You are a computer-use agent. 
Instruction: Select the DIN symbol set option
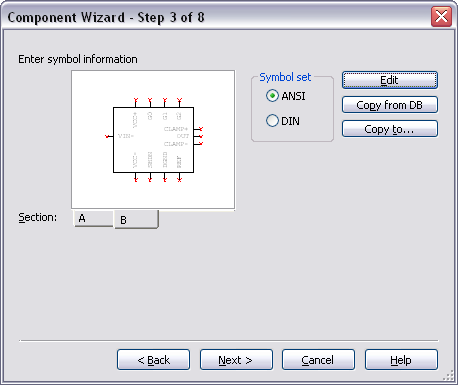click(283, 121)
